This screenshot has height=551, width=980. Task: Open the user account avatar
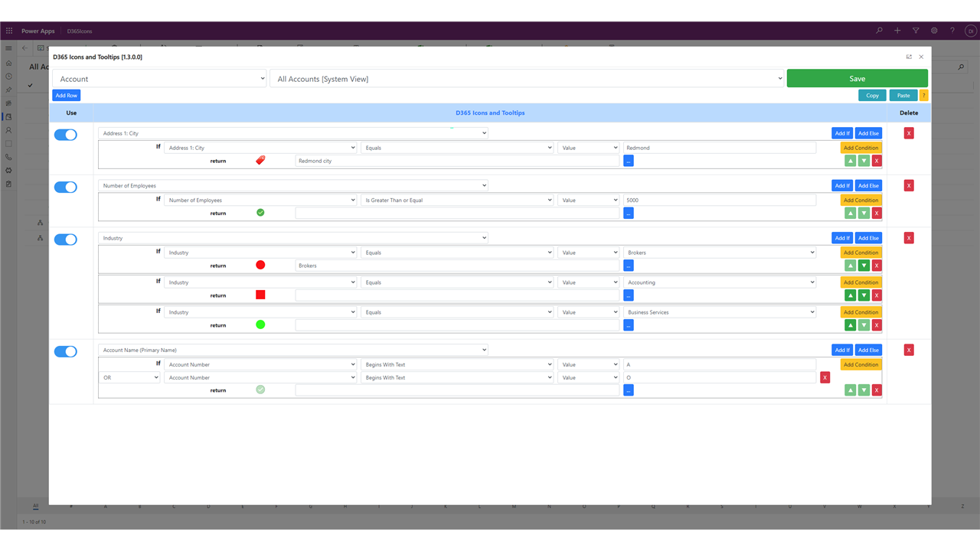(x=970, y=31)
